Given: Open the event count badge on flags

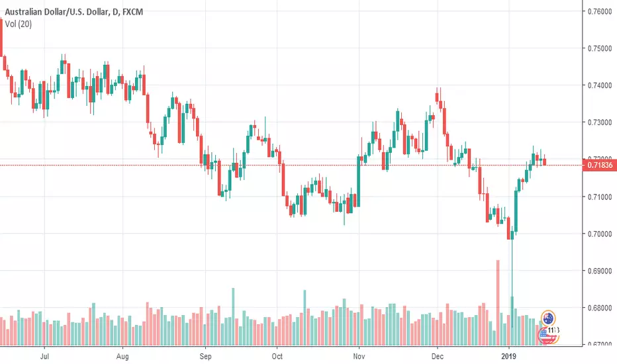Looking at the screenshot, I should tap(553, 330).
